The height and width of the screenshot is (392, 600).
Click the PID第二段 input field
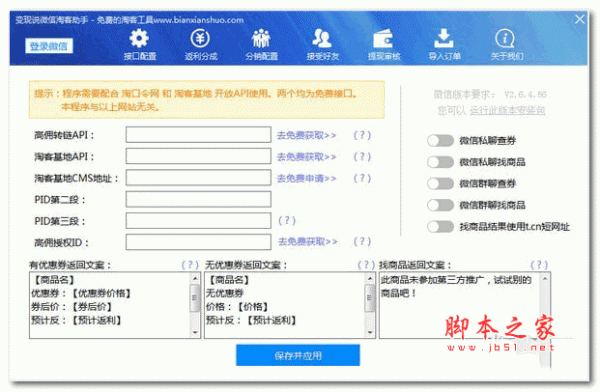(x=199, y=199)
